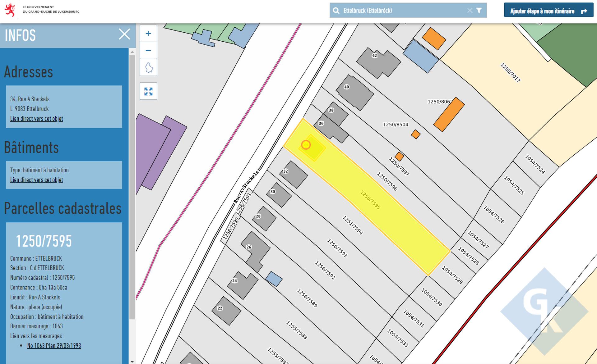
Task: Open building 'Lien direct vers cet objet' link
Action: coord(36,180)
